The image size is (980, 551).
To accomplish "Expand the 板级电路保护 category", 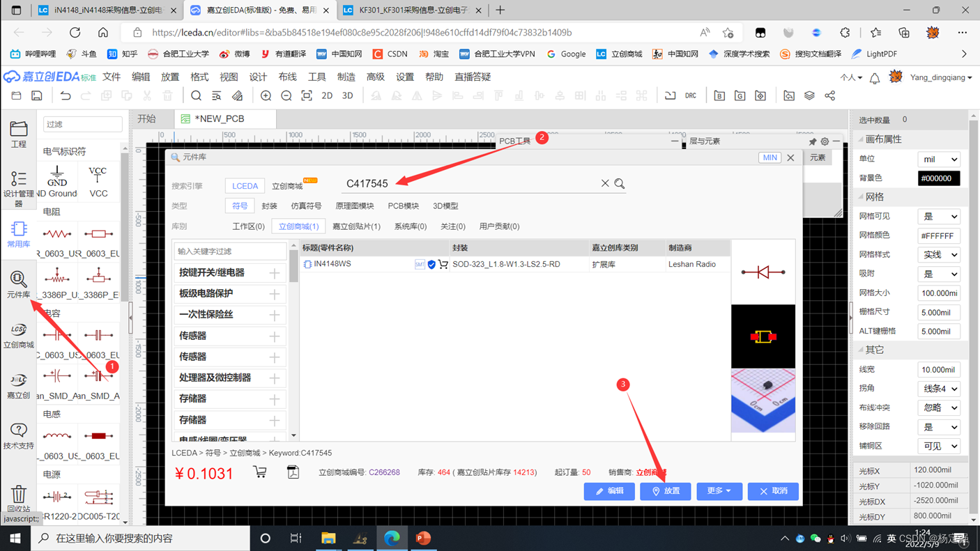I will tap(275, 294).
